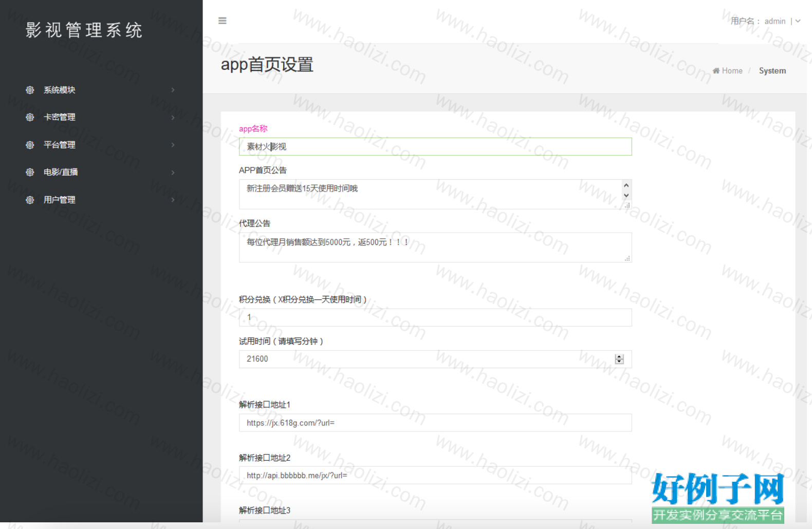The height and width of the screenshot is (529, 812).
Task: Click the 电影/直播 gear icon
Action: click(30, 172)
